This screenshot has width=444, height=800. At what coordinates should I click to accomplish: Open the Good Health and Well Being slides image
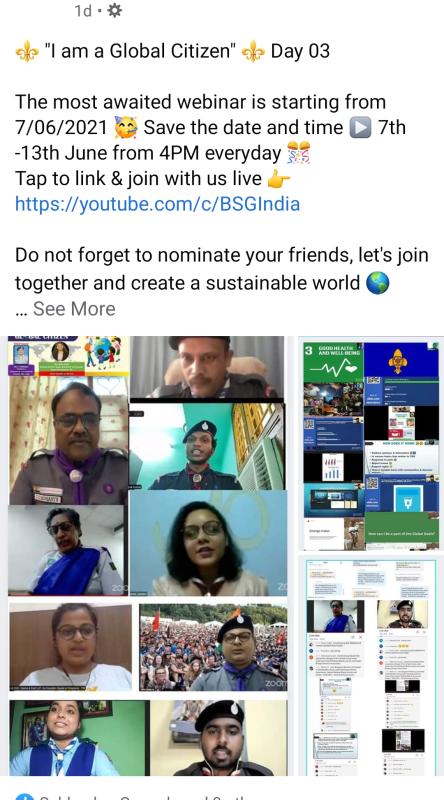[x=371, y=446]
